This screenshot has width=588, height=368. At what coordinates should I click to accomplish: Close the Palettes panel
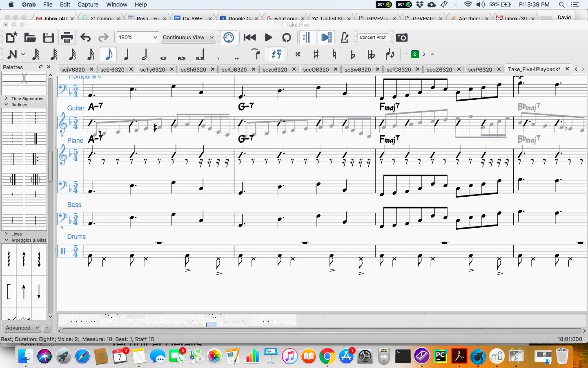pyautogui.click(x=49, y=67)
